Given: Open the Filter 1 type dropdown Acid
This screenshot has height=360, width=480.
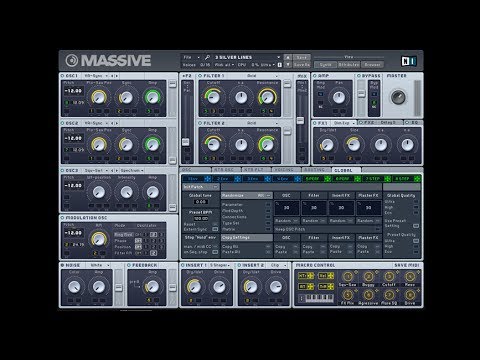Looking at the screenshot, I should point(262,76).
